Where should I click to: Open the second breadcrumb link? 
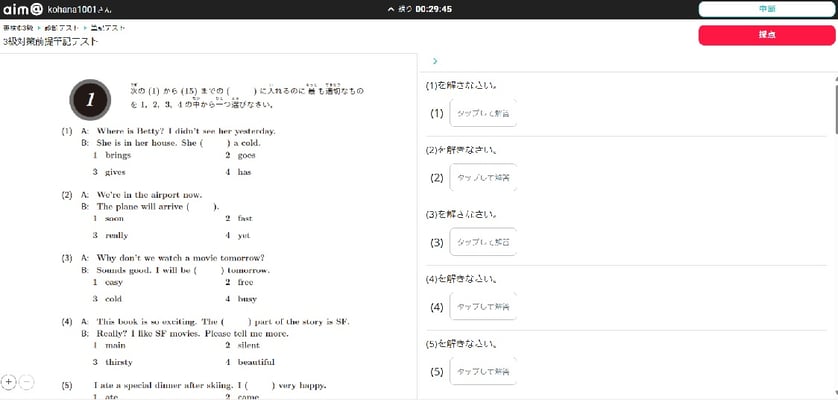(x=63, y=27)
